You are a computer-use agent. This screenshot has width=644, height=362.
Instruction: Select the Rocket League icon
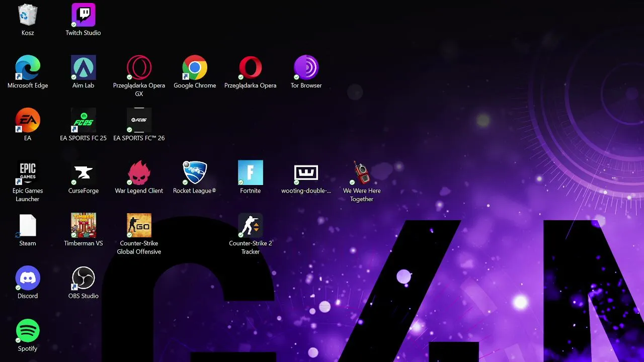(195, 173)
